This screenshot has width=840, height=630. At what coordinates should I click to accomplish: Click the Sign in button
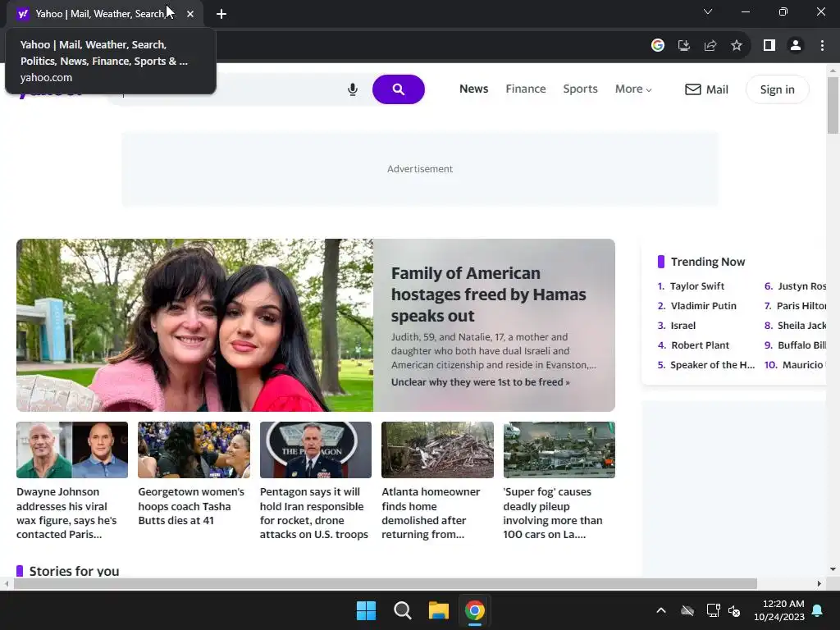[x=778, y=89]
